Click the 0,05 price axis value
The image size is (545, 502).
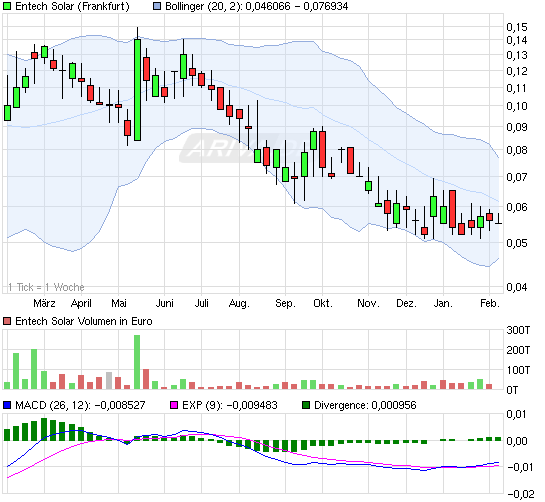click(x=517, y=243)
